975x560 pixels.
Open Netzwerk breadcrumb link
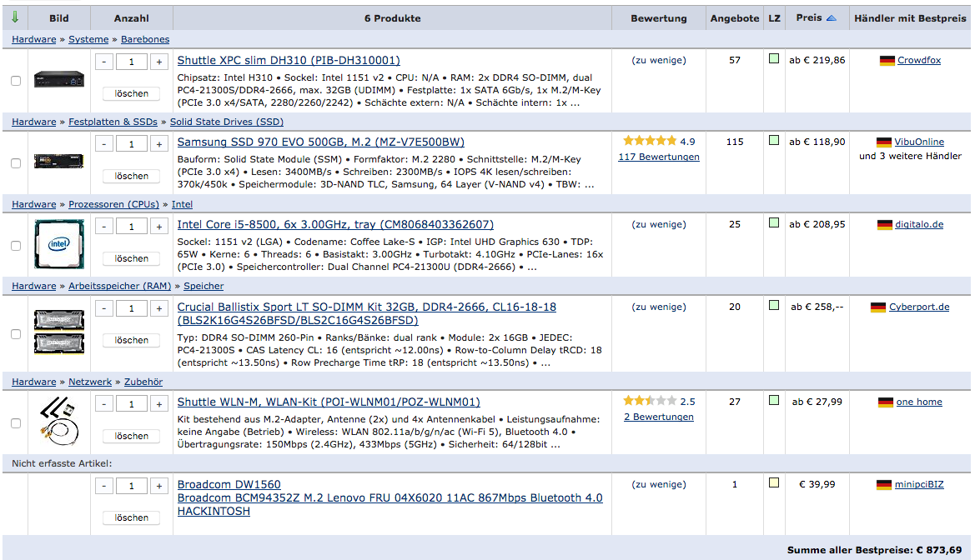click(90, 382)
